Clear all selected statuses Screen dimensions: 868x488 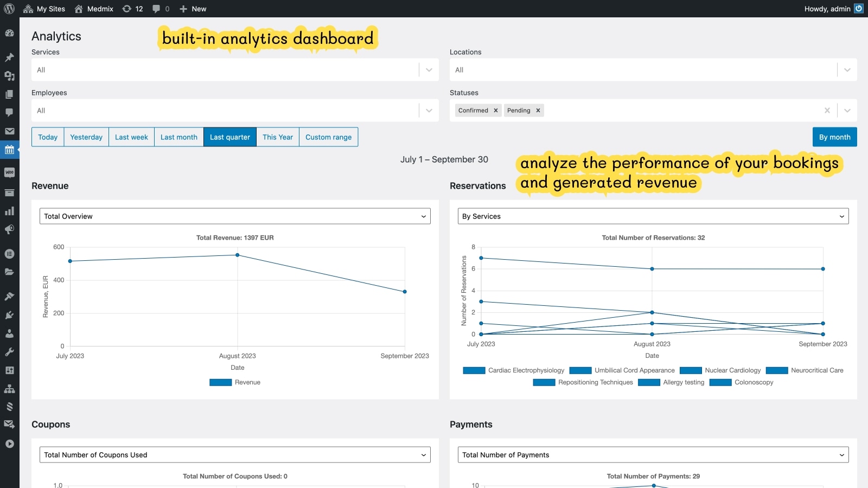point(827,111)
